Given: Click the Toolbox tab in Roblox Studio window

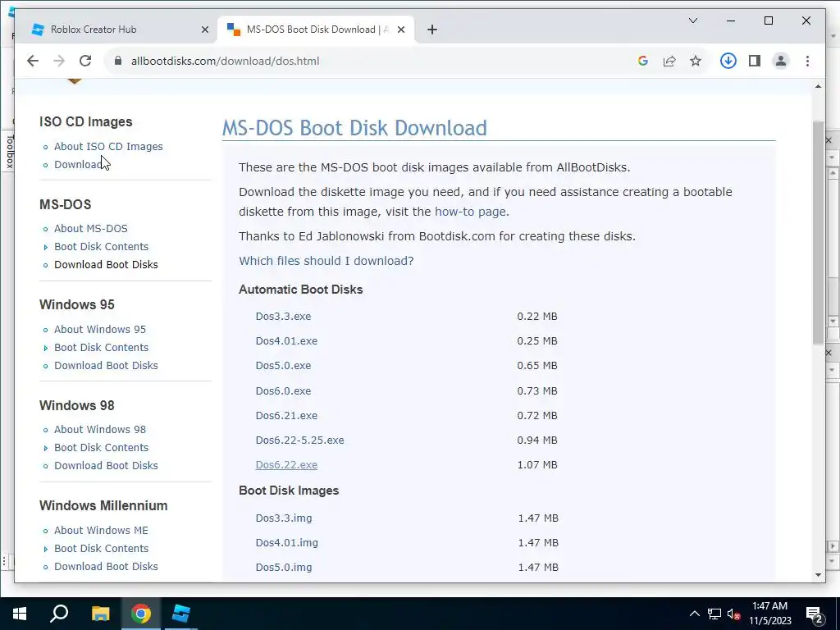Looking at the screenshot, I should (x=10, y=152).
